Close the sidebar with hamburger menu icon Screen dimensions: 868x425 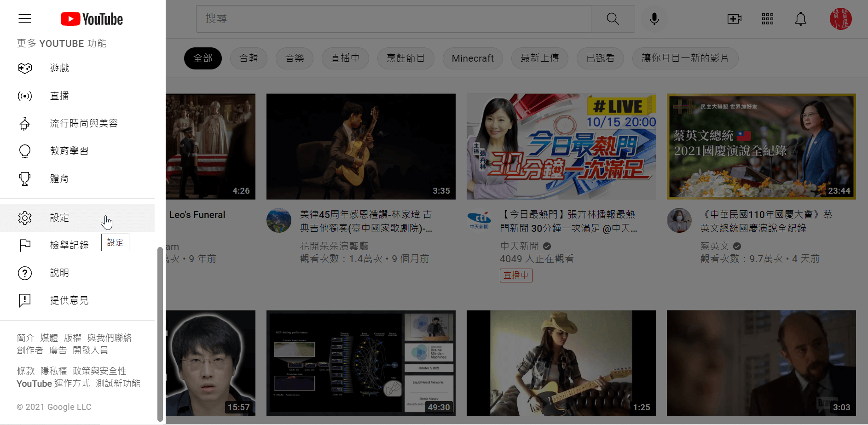point(25,19)
